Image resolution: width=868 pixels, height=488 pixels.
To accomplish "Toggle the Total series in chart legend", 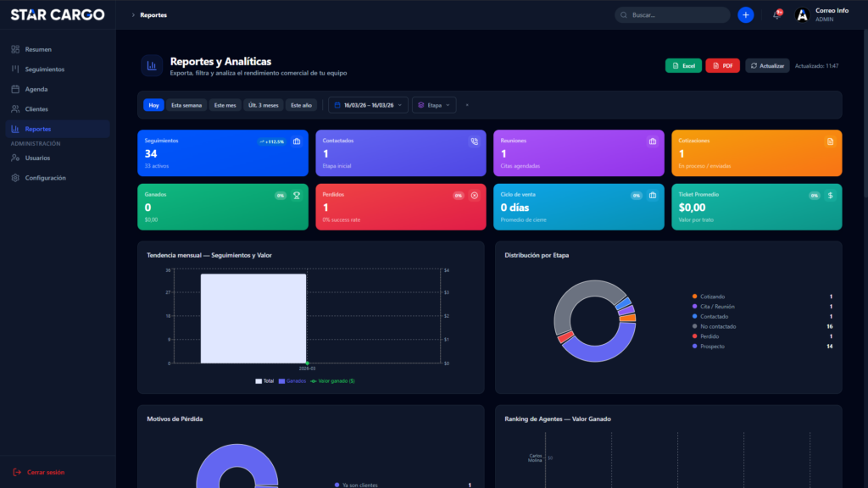I will [264, 381].
